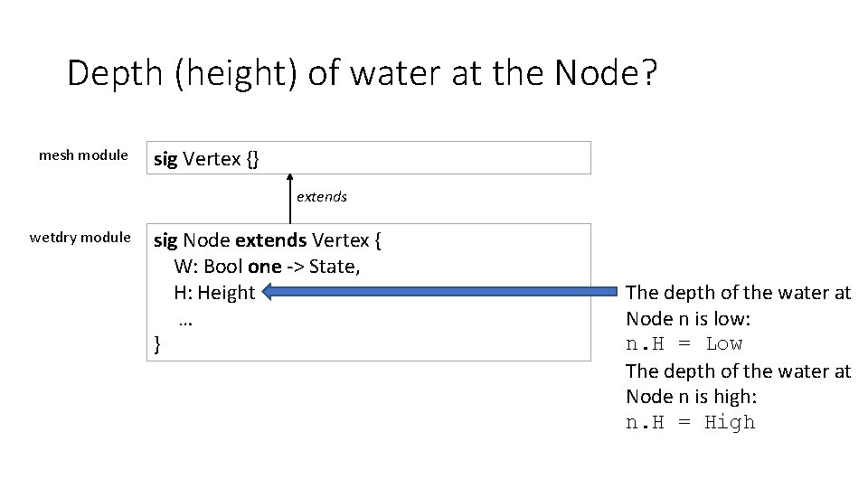Click the 'Node n is high:' text

pyautogui.click(x=691, y=397)
